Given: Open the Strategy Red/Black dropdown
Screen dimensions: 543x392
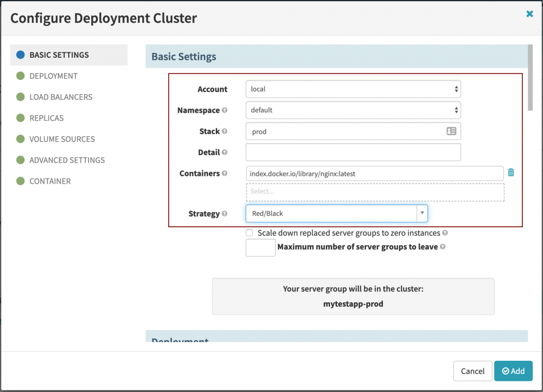Looking at the screenshot, I should point(336,213).
